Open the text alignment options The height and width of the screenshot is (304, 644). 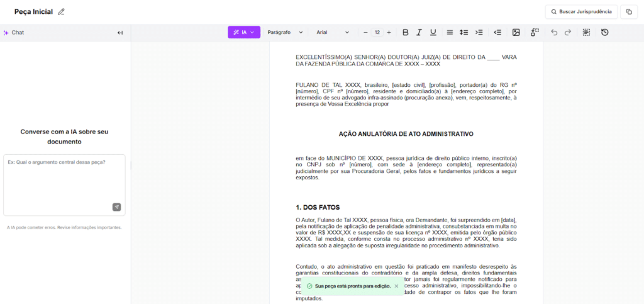click(450, 32)
